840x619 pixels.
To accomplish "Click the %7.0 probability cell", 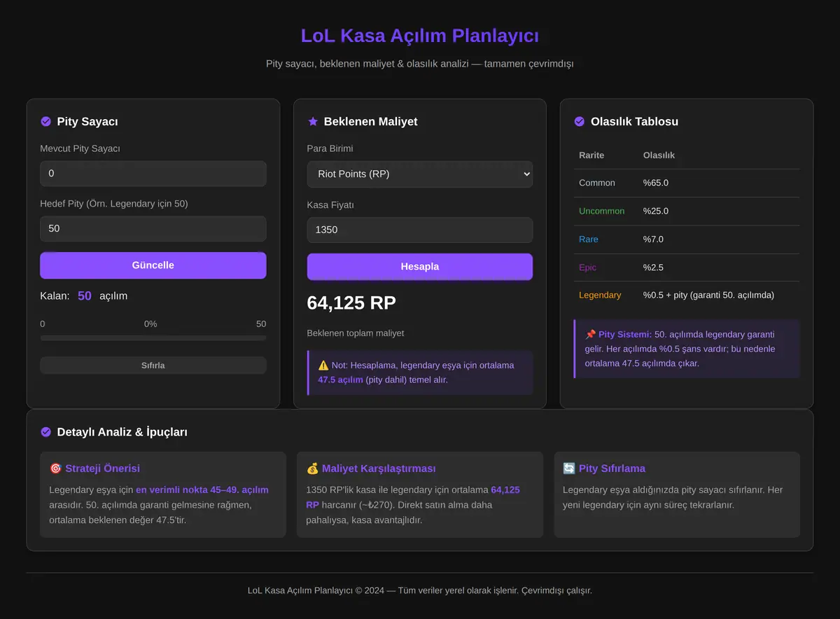I will [x=653, y=239].
